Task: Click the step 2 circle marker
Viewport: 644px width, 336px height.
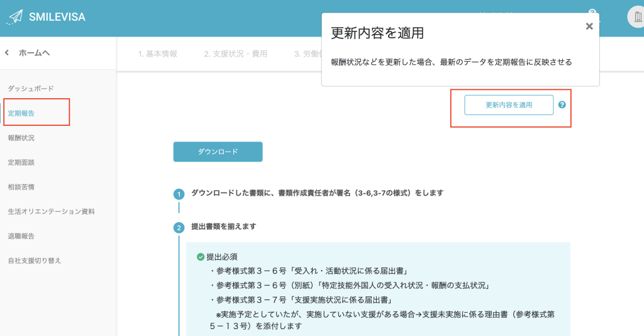Action: tap(179, 227)
